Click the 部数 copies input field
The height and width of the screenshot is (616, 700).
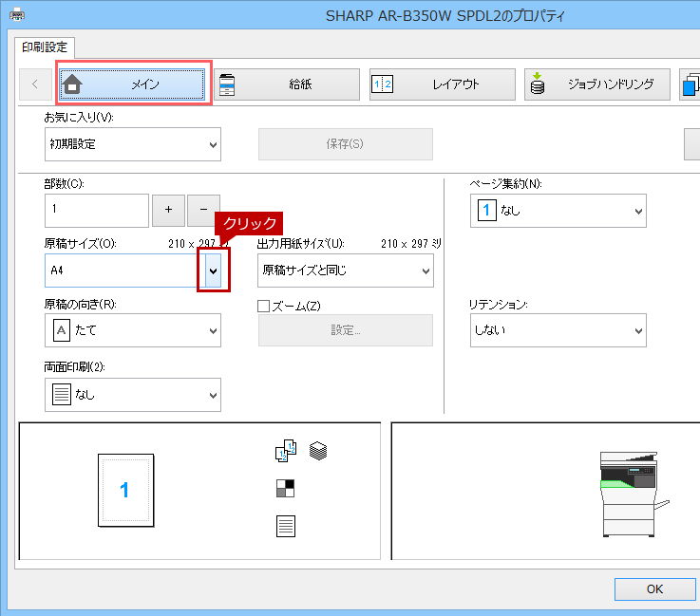pyautogui.click(x=97, y=210)
